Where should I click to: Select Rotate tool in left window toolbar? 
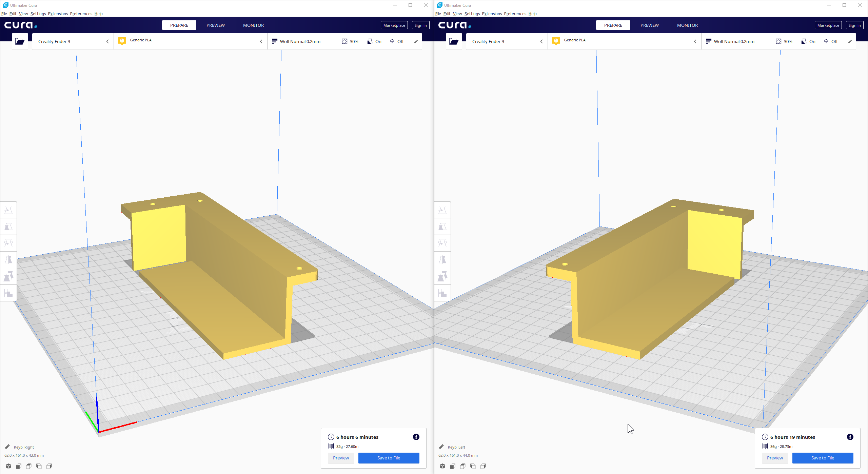coord(8,243)
